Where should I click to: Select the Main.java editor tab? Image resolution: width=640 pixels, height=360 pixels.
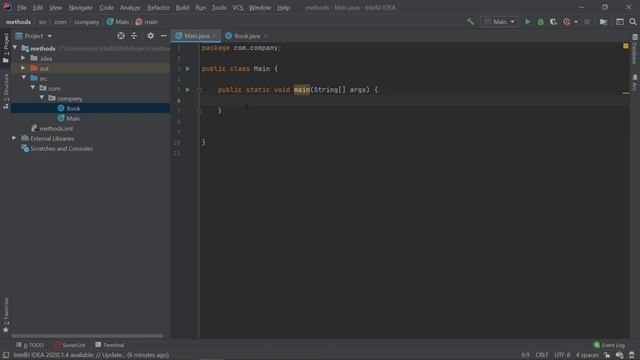click(196, 36)
